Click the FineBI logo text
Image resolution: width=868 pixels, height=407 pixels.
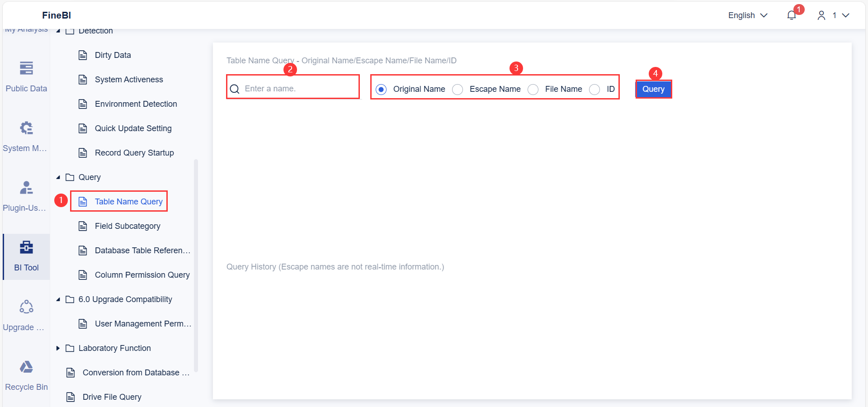pos(57,15)
